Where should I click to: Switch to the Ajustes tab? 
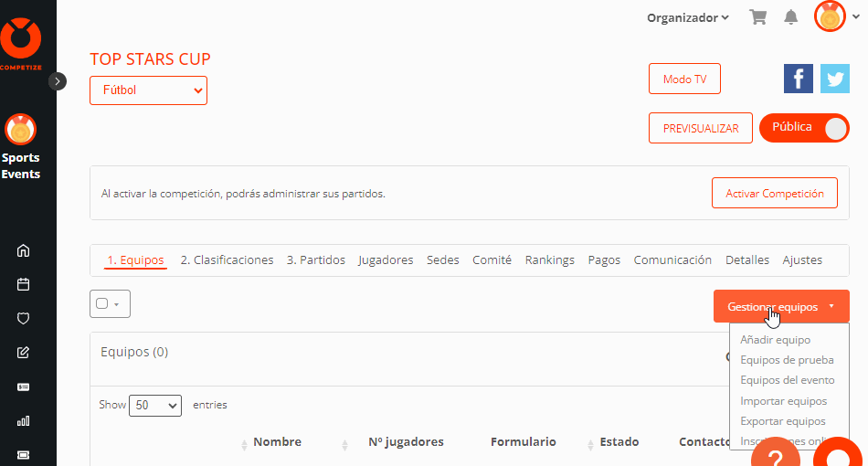point(802,260)
